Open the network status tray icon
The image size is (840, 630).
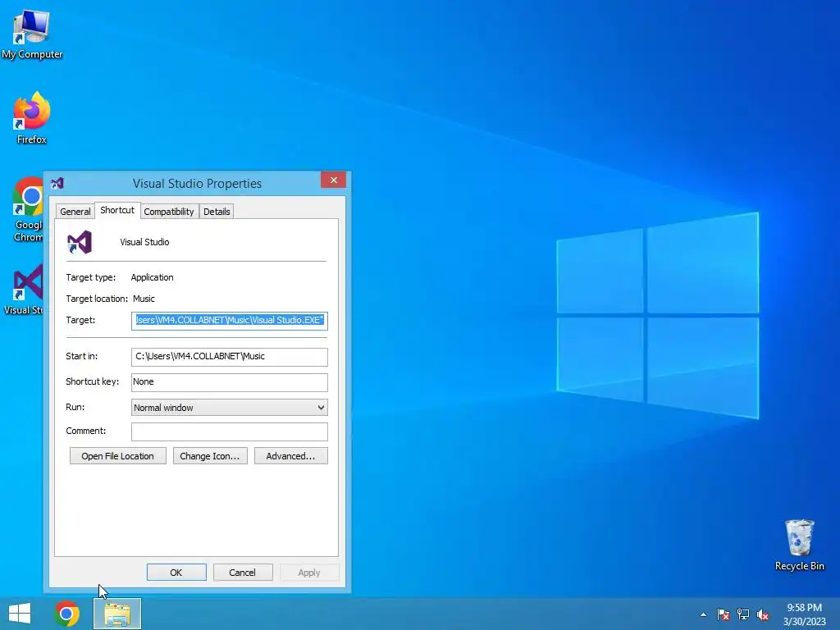[x=743, y=614]
